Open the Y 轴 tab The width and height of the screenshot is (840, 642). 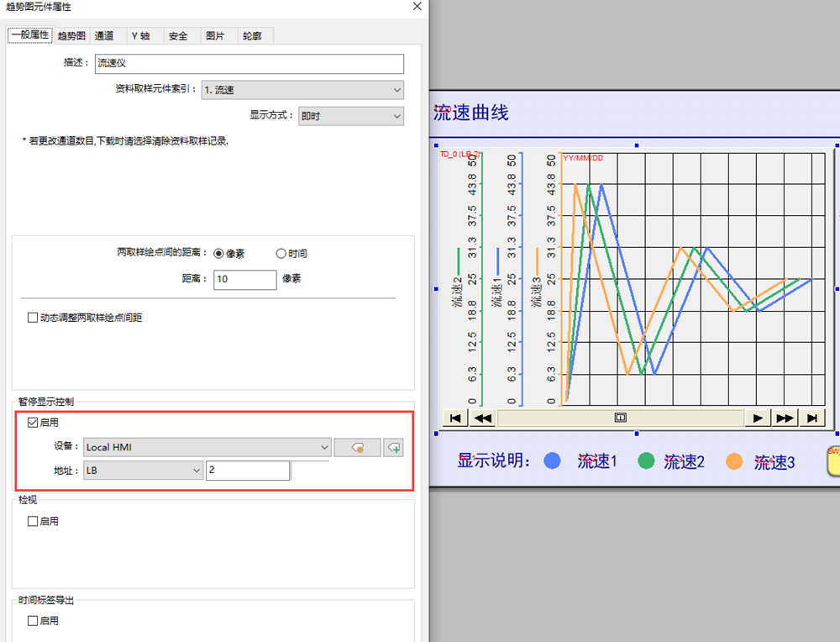[x=140, y=36]
